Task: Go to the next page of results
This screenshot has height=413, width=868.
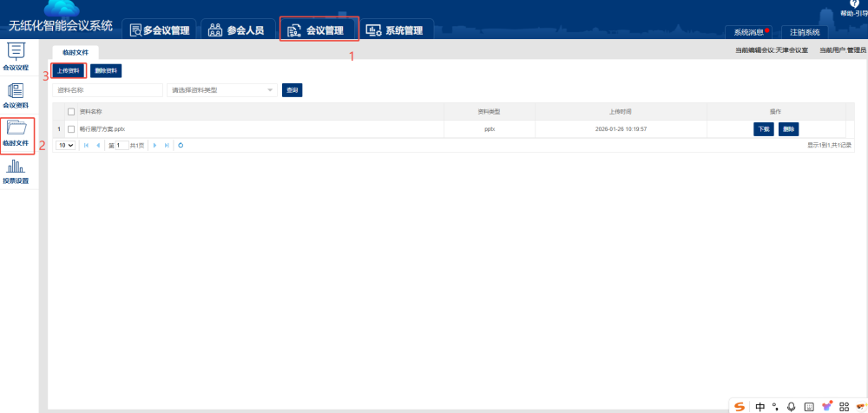Action: coord(155,145)
